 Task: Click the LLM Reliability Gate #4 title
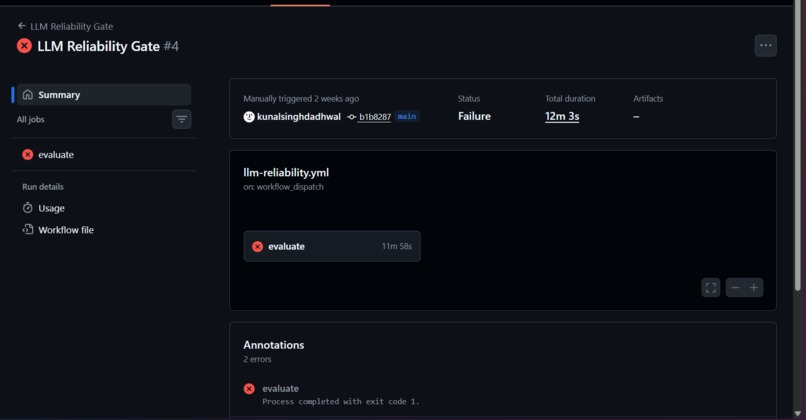tap(108, 46)
